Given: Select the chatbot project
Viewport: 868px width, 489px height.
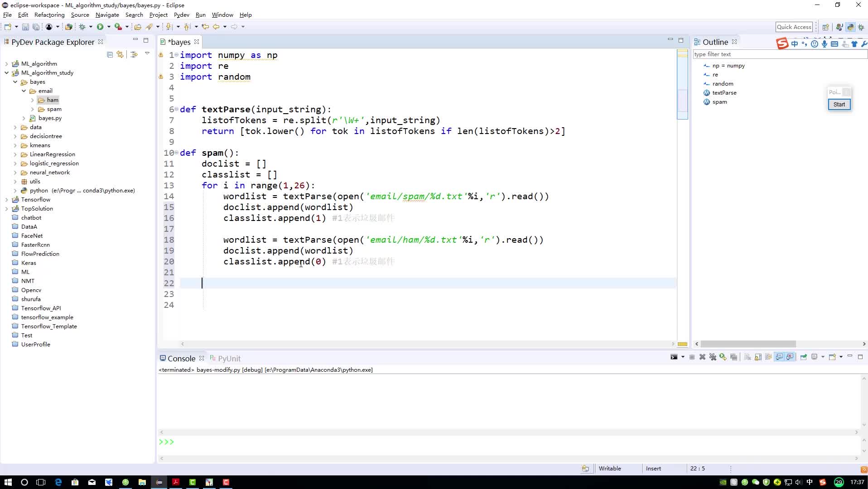Looking at the screenshot, I should pyautogui.click(x=31, y=218).
